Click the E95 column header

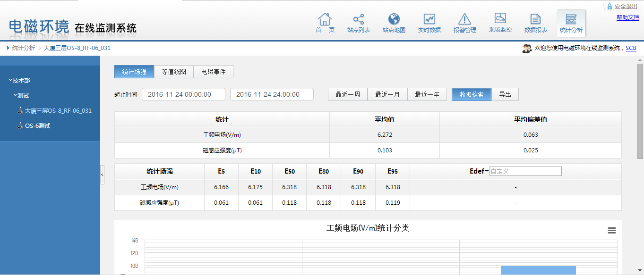(x=393, y=171)
